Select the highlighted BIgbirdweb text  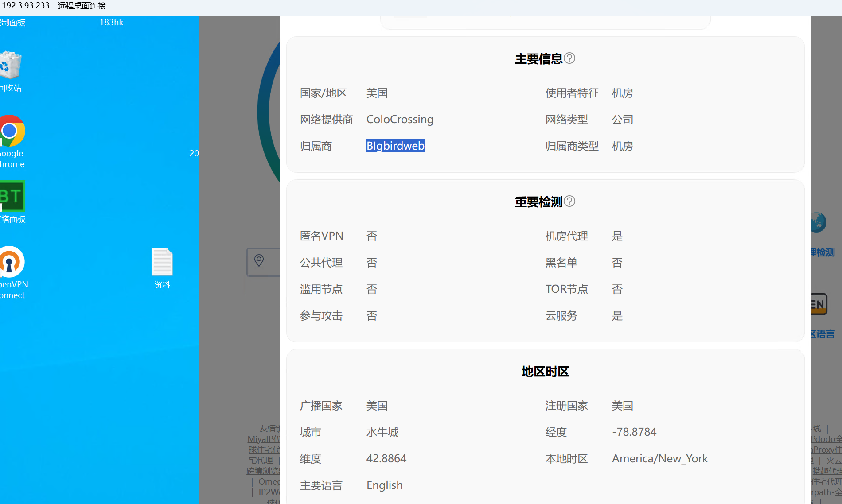coord(395,146)
